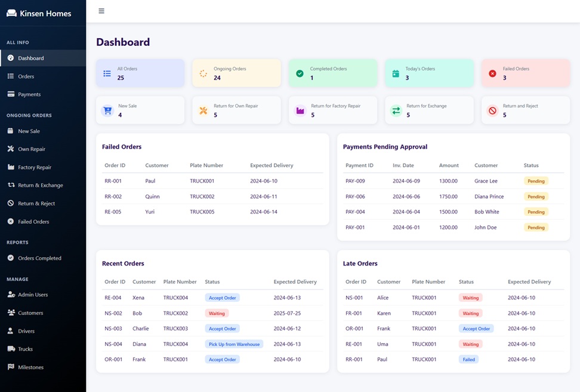Toggle sidebar with hamburger menu icon

(x=101, y=11)
